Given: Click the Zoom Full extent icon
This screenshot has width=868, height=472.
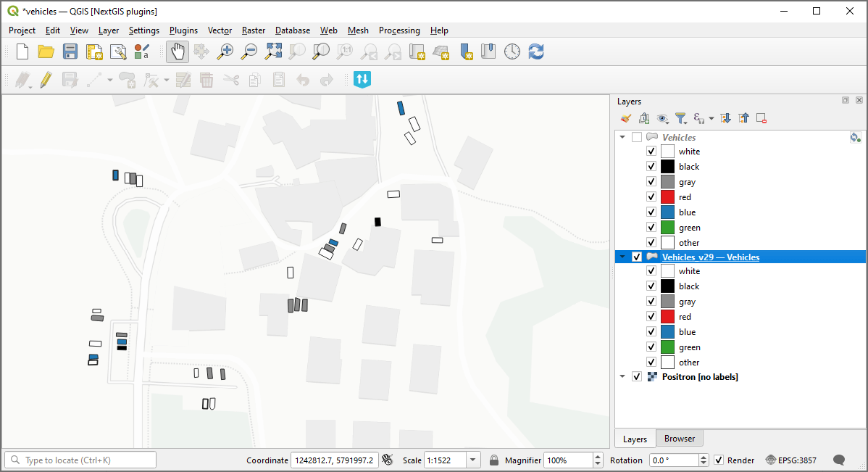Looking at the screenshot, I should point(273,51).
